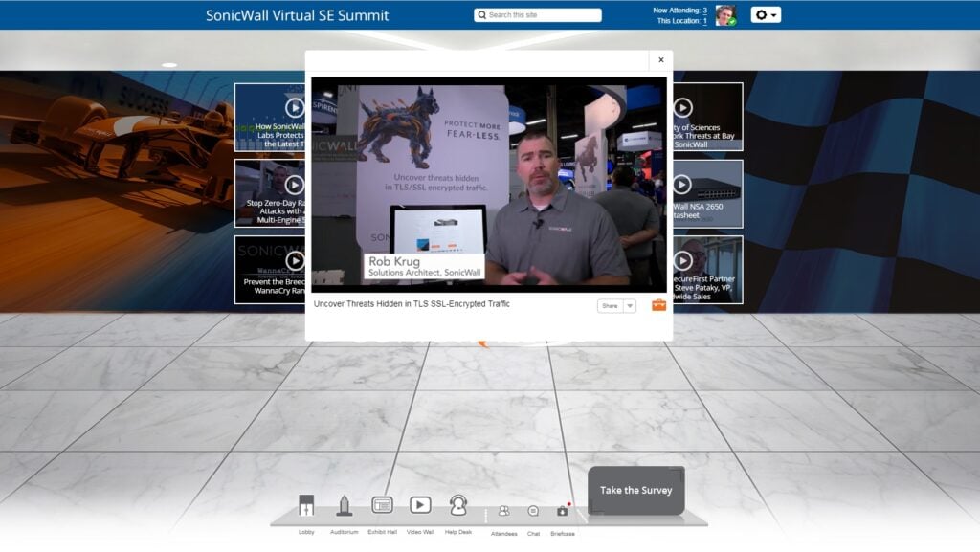Open the Briefcase in the navigation bar

pyautogui.click(x=563, y=512)
